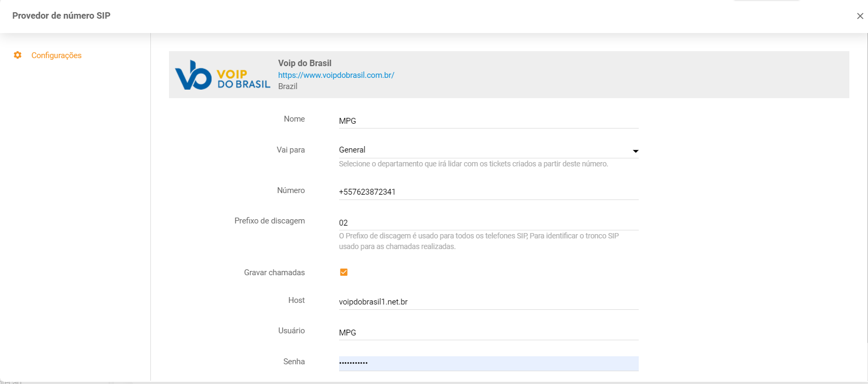Click the Provedor de número SIP title
The image size is (868, 384).
point(61,16)
